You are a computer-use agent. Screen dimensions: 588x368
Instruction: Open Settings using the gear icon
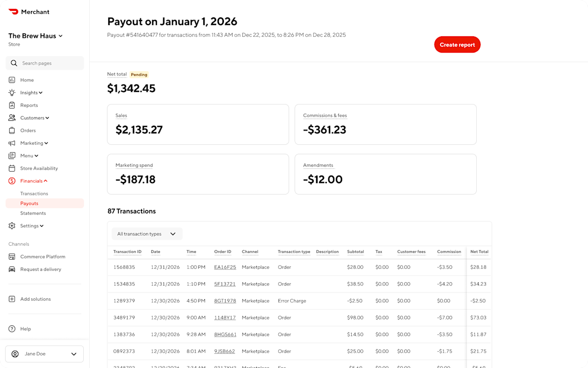coord(11,225)
